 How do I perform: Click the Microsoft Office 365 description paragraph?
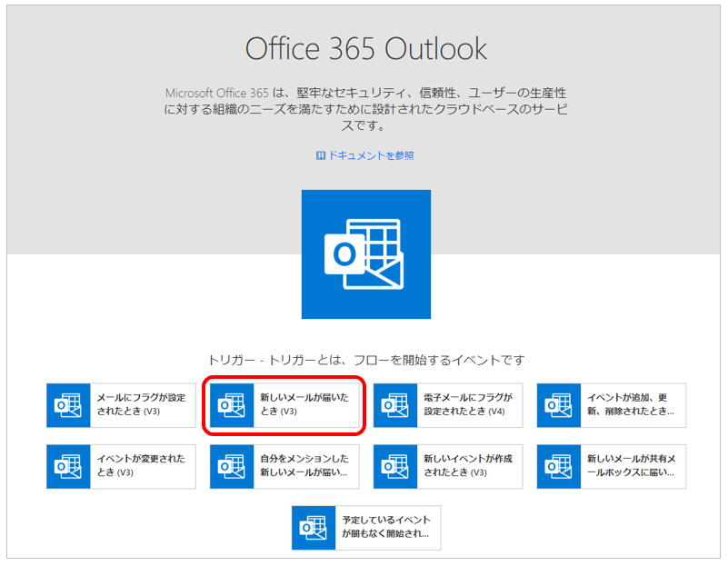click(366, 109)
